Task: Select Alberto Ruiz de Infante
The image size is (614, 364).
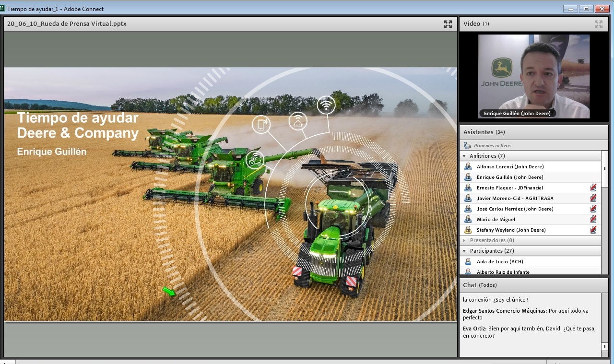Action: [x=531, y=271]
